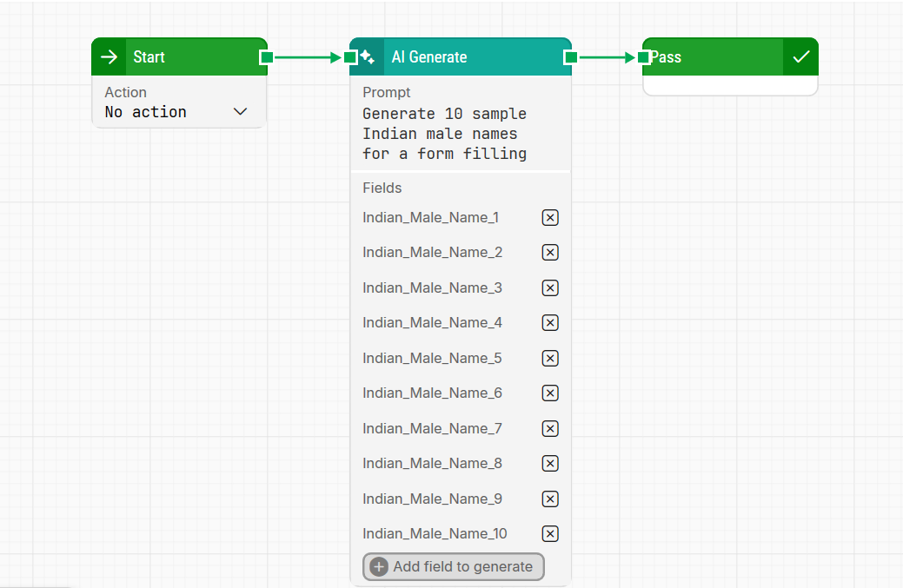Viewport: 903px width, 588px height.
Task: Remove the Indian_Male_Name_1 field
Action: click(x=549, y=218)
